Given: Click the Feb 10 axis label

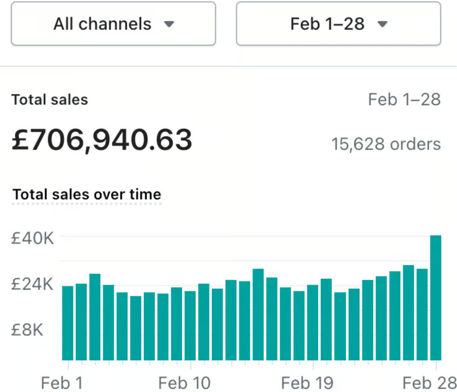Looking at the screenshot, I should 184,383.
